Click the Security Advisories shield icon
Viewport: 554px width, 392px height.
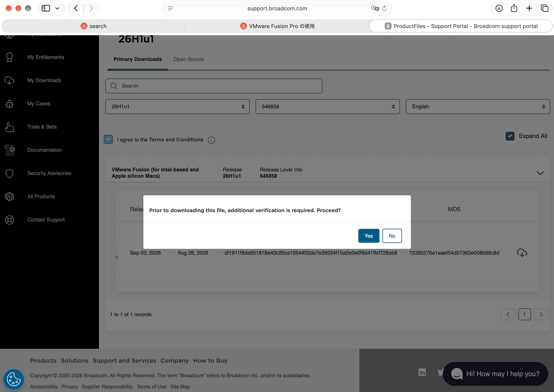(10, 173)
